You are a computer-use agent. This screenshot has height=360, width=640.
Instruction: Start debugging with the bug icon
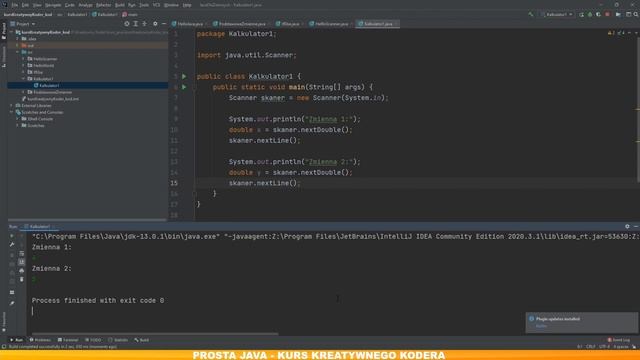click(590, 14)
